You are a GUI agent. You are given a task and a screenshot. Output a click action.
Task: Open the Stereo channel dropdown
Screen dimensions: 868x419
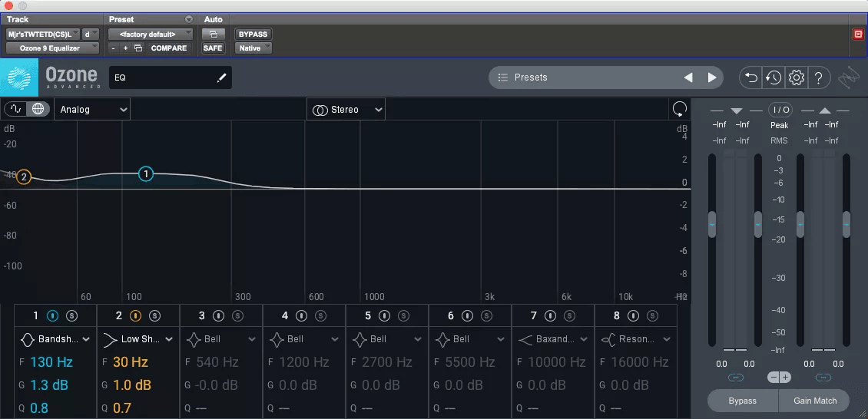coord(346,110)
